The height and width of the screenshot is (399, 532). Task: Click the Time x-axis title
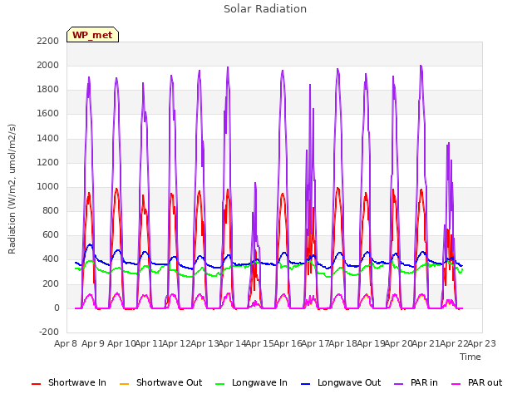[x=470, y=357]
